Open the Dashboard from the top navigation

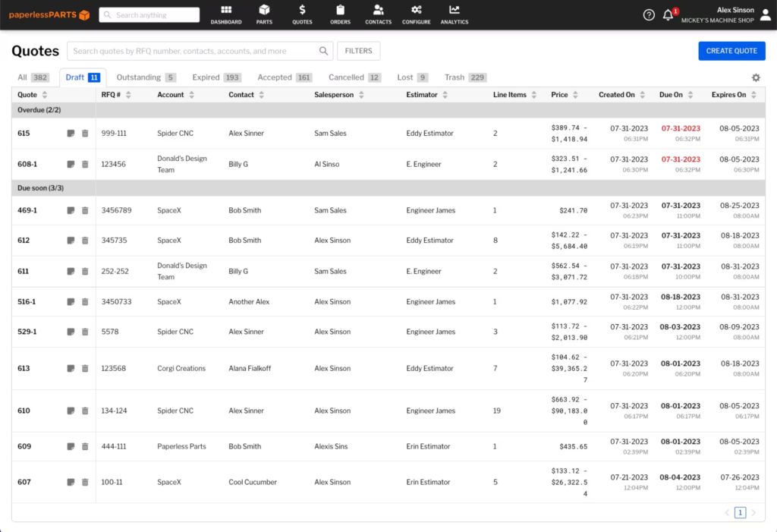225,14
